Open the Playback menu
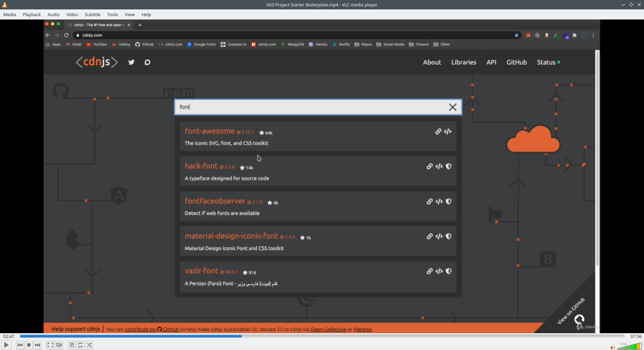The image size is (644, 350). click(32, 14)
